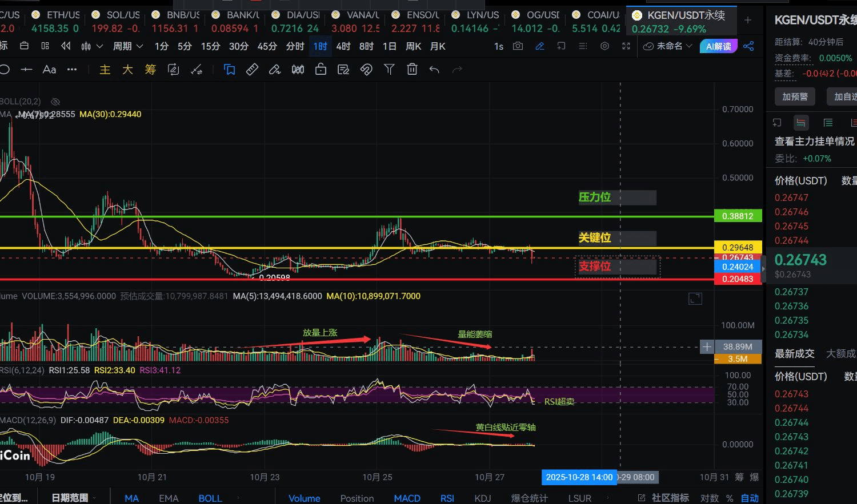The width and height of the screenshot is (857, 504).
Task: Click the green 0.38812 price line label
Action: click(x=738, y=216)
